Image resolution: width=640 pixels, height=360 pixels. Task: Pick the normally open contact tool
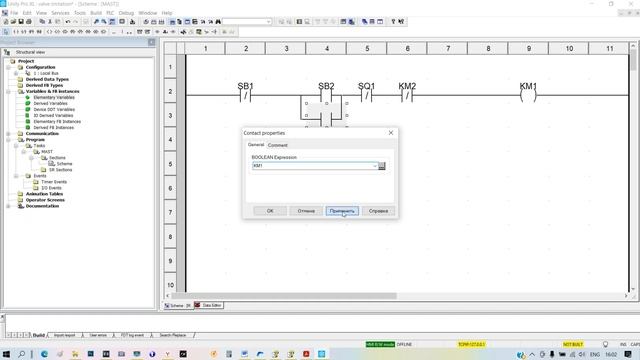(16, 31)
